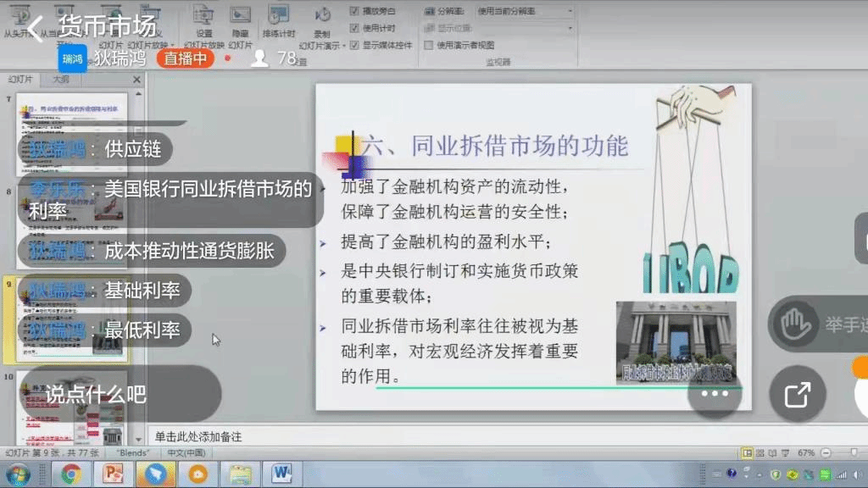Tap the 直播中 live badge

tap(186, 58)
